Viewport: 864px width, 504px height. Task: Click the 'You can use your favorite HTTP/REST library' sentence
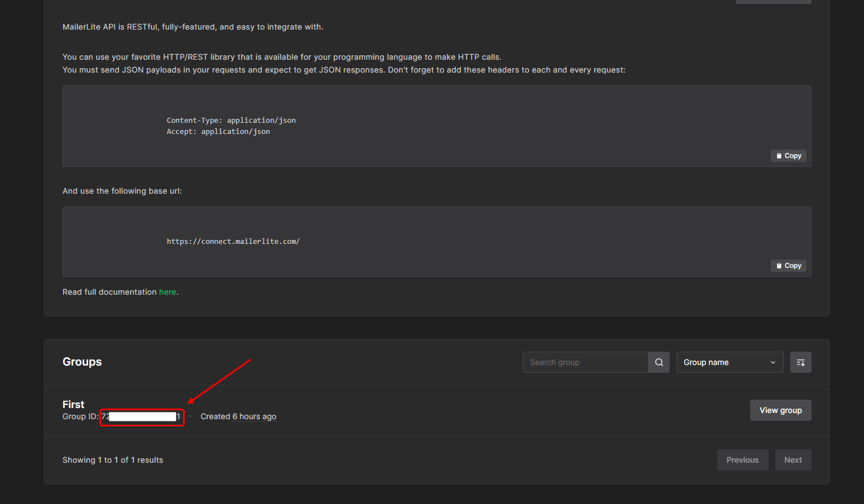(282, 57)
